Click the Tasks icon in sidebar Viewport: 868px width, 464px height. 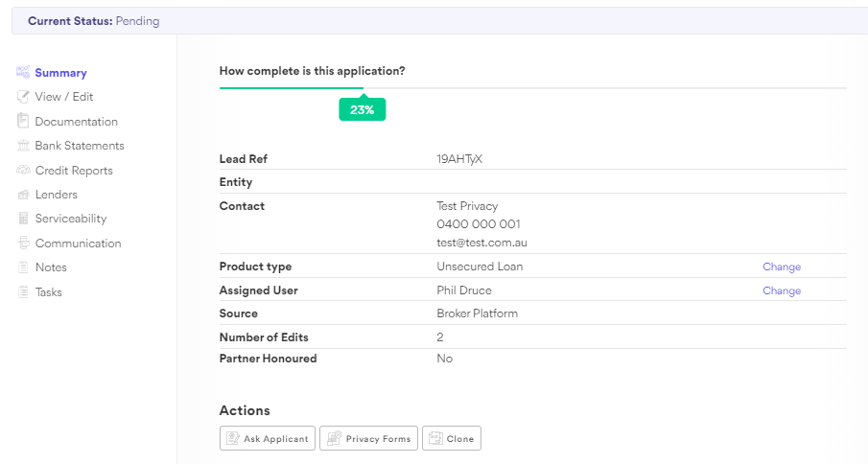pyautogui.click(x=23, y=291)
